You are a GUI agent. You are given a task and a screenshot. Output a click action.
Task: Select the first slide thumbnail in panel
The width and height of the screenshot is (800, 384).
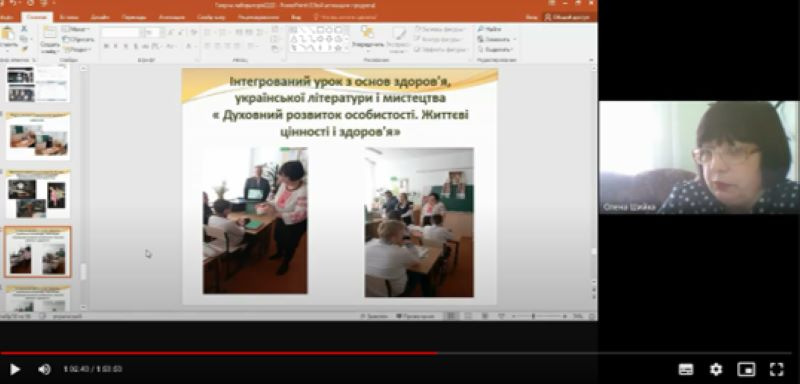(38, 84)
